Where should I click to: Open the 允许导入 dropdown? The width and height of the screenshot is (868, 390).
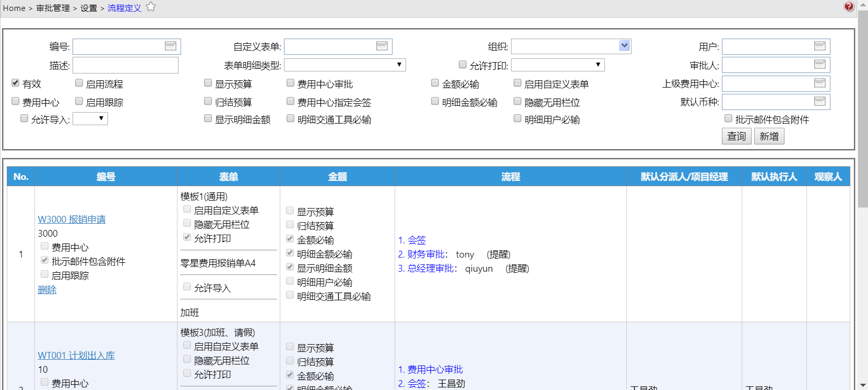[x=90, y=119]
